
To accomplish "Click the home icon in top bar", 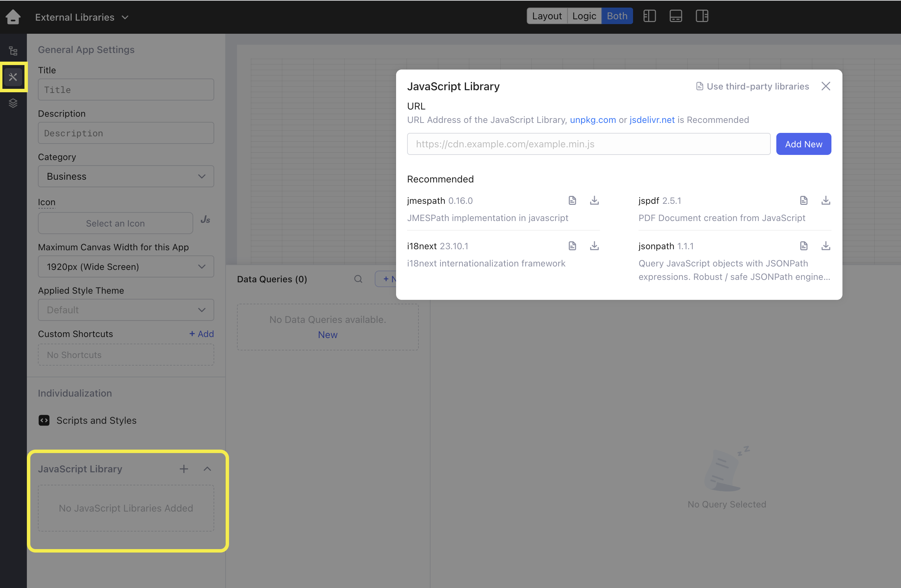I will (13, 17).
